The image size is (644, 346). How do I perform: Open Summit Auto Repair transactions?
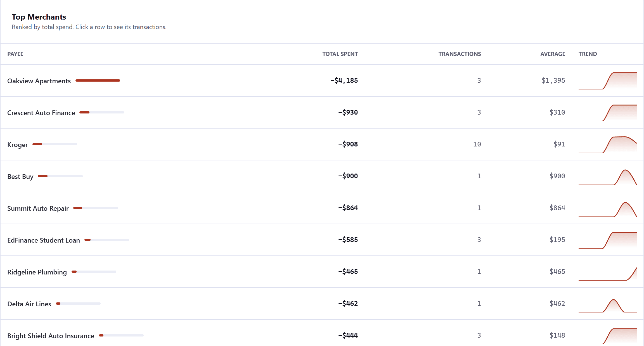coord(322,208)
